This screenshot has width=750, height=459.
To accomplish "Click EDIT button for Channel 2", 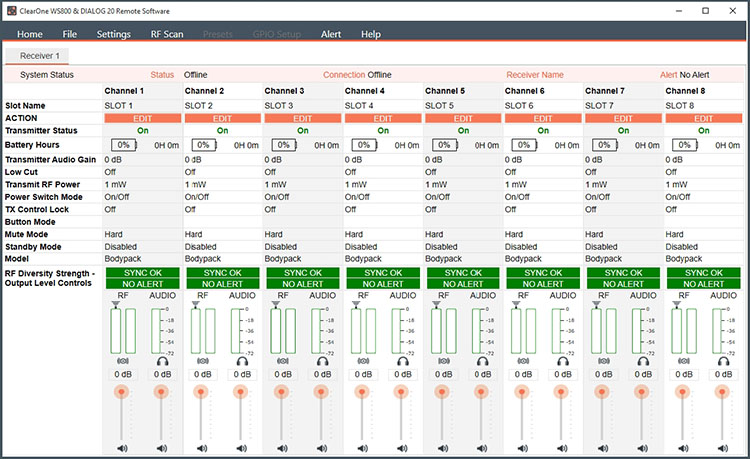I will (222, 118).
